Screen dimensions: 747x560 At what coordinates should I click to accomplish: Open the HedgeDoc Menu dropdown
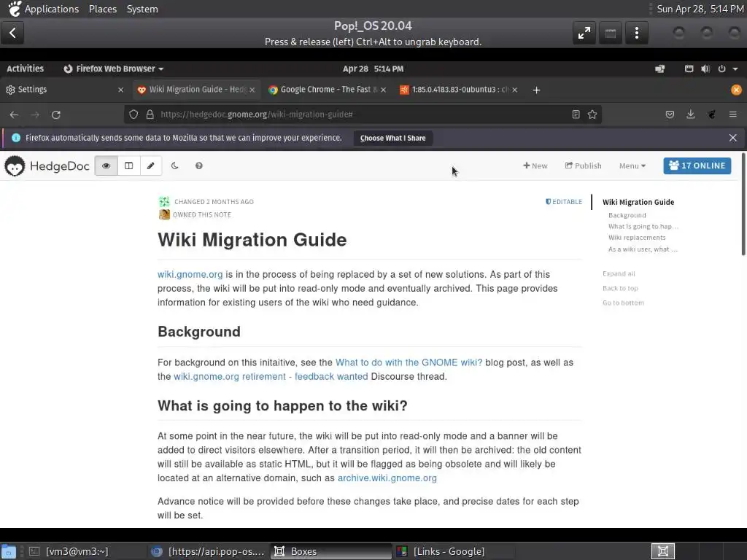pos(632,166)
